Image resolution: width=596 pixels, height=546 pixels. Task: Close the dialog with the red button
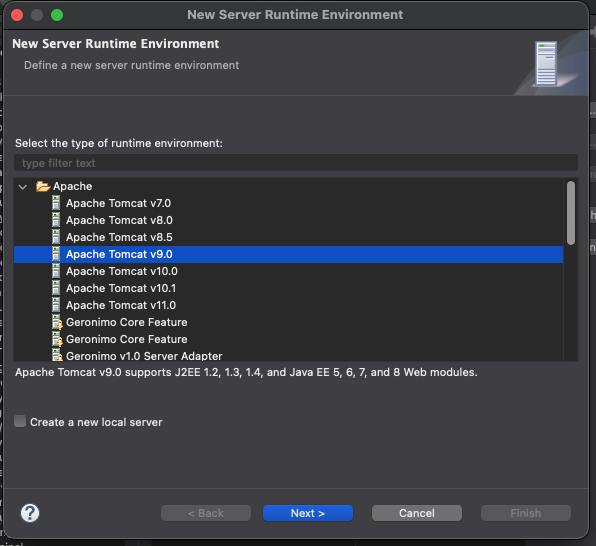pyautogui.click(x=17, y=15)
